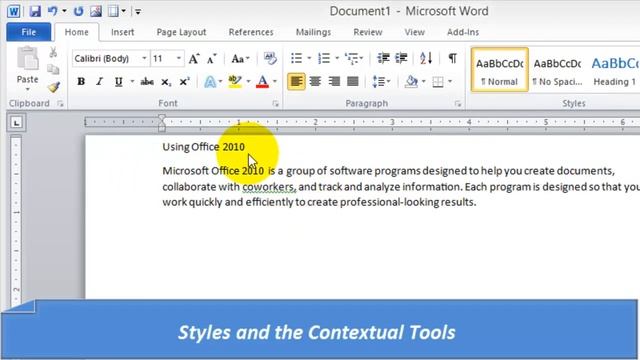Viewport: 640px width, 360px height.
Task: Click Increase Indent icon
Action: [x=401, y=58]
